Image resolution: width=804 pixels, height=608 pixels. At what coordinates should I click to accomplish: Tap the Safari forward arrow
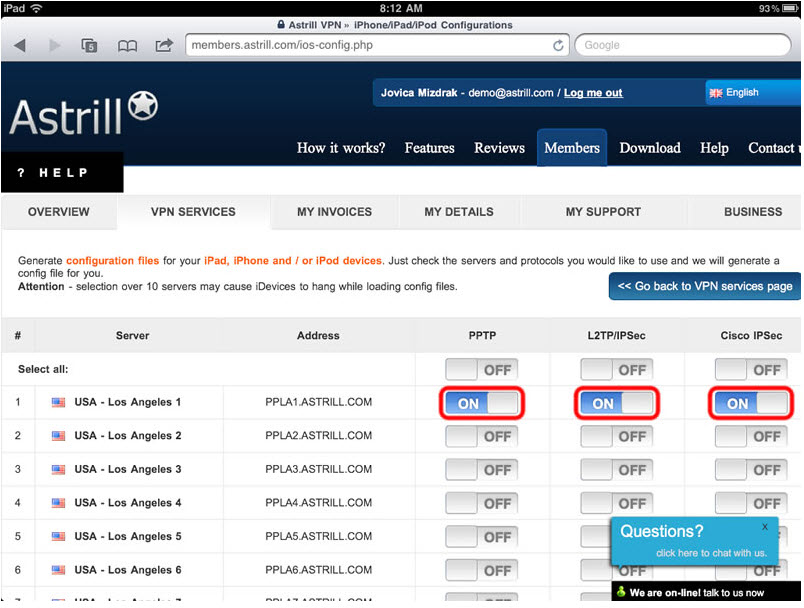pos(54,45)
